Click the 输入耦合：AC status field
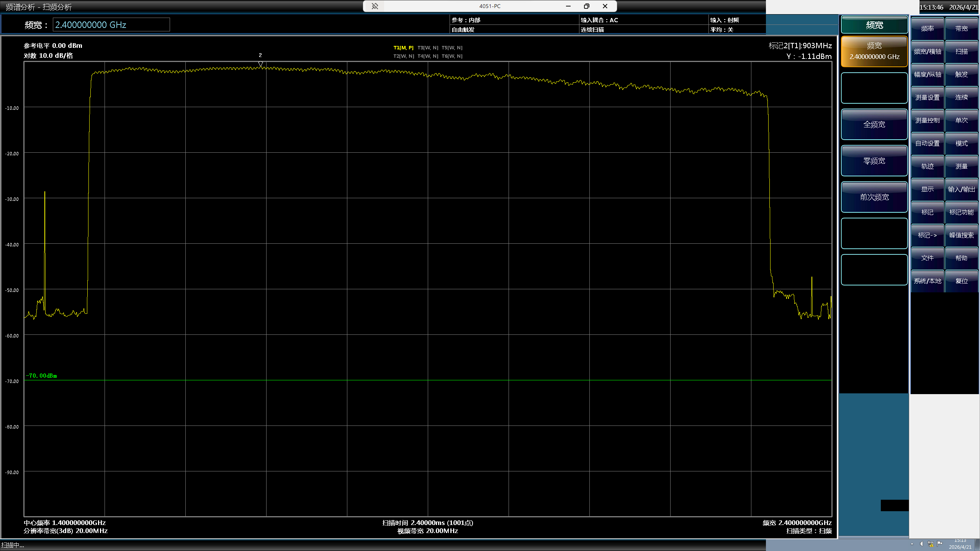The image size is (980, 551). [x=599, y=20]
